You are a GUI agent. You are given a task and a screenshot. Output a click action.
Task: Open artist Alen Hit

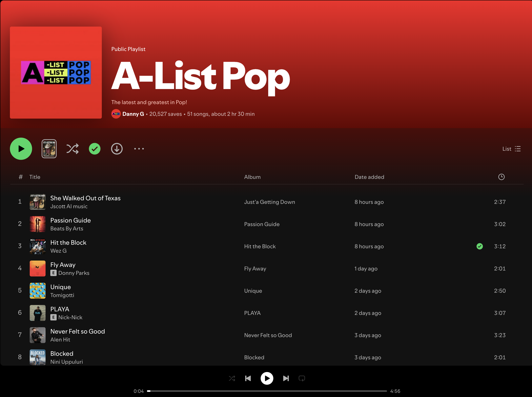[x=60, y=339]
